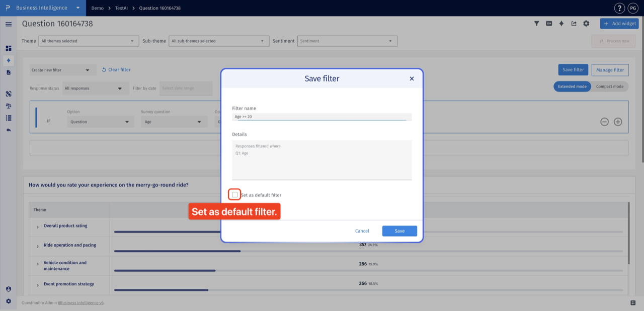This screenshot has height=311, width=644.
Task: Click the 286 count value
Action: tap(363, 264)
